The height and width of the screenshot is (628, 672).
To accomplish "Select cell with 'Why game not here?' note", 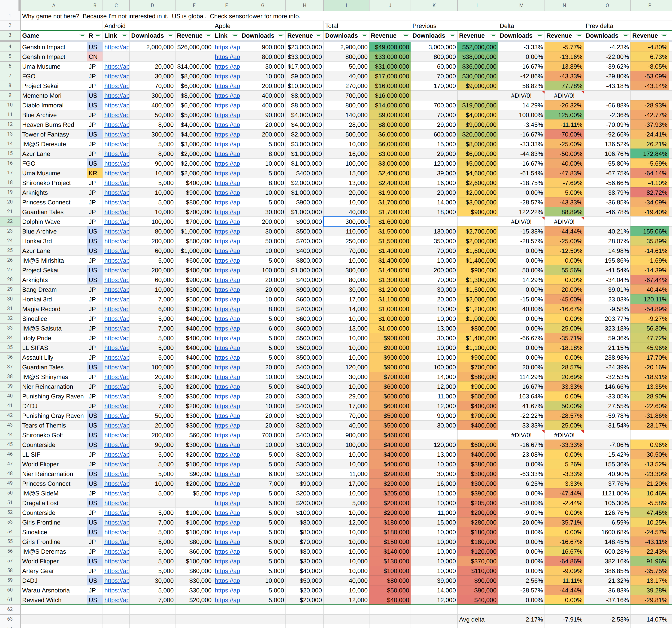I will [161, 16].
